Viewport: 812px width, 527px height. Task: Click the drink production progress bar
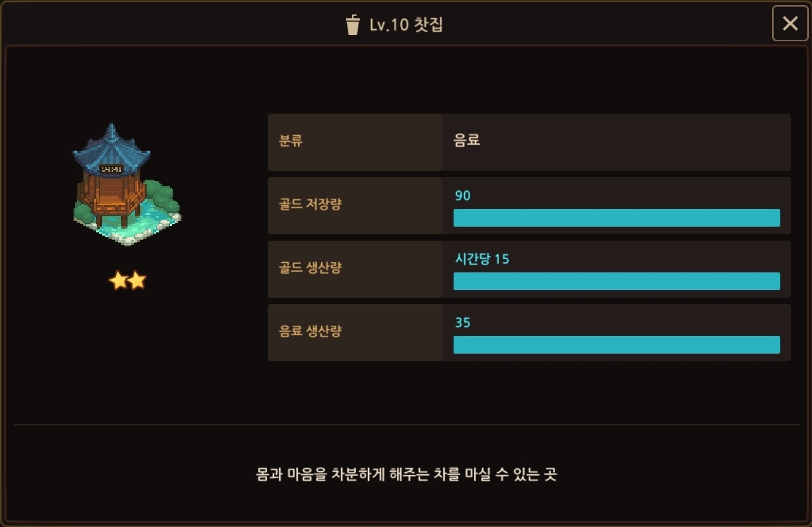616,345
